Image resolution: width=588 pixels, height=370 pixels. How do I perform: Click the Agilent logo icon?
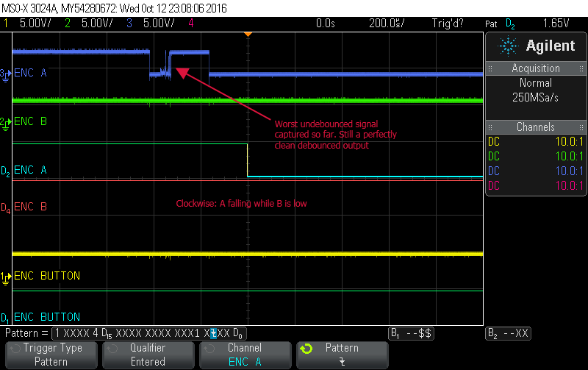(508, 46)
